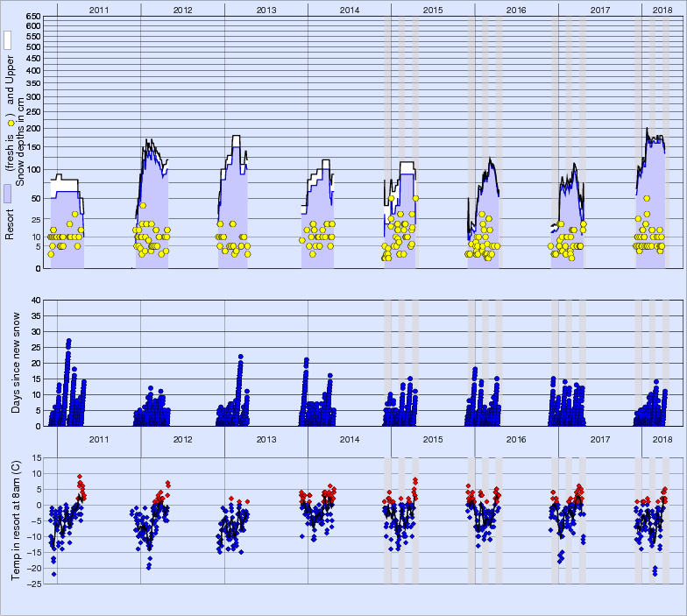Screen dimensions: 687x616
Task: Click the highest red temperature point in 2011
Action: (80, 477)
